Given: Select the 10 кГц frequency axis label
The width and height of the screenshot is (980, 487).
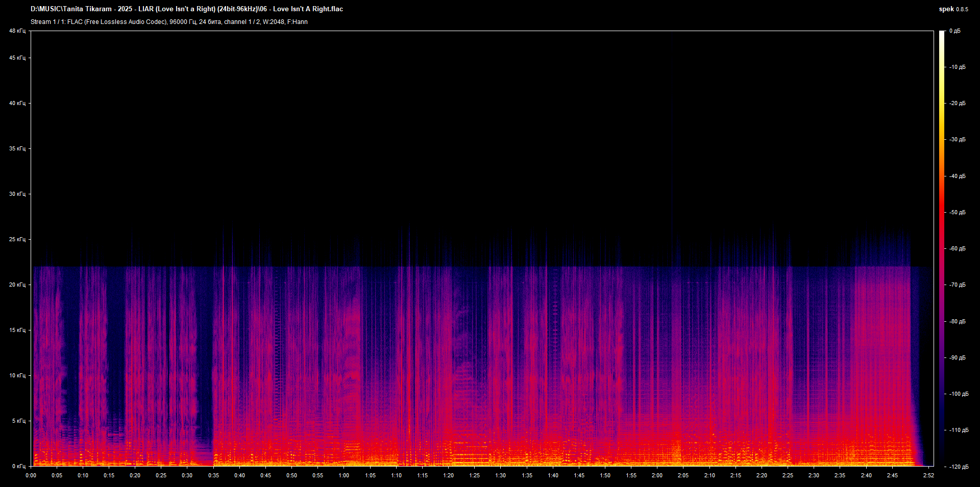Looking at the screenshot, I should click(x=17, y=375).
